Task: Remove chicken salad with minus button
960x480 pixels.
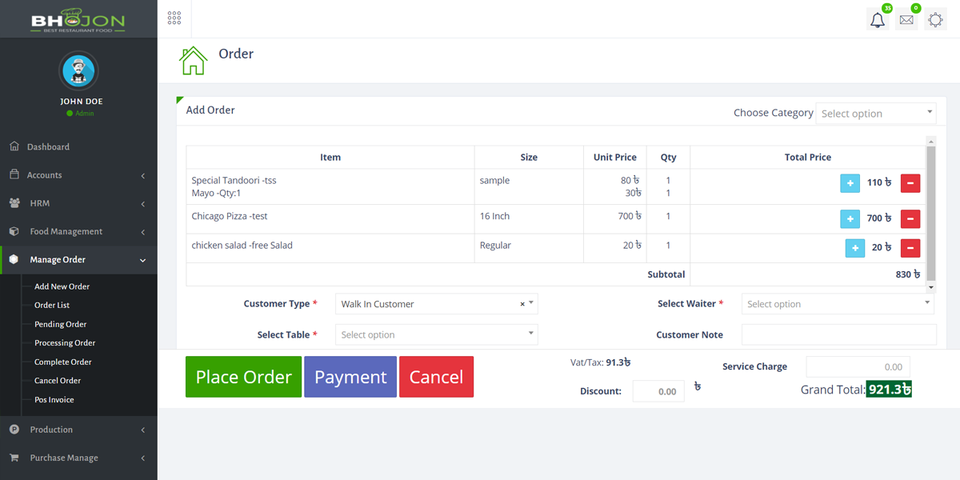Action: (x=910, y=248)
